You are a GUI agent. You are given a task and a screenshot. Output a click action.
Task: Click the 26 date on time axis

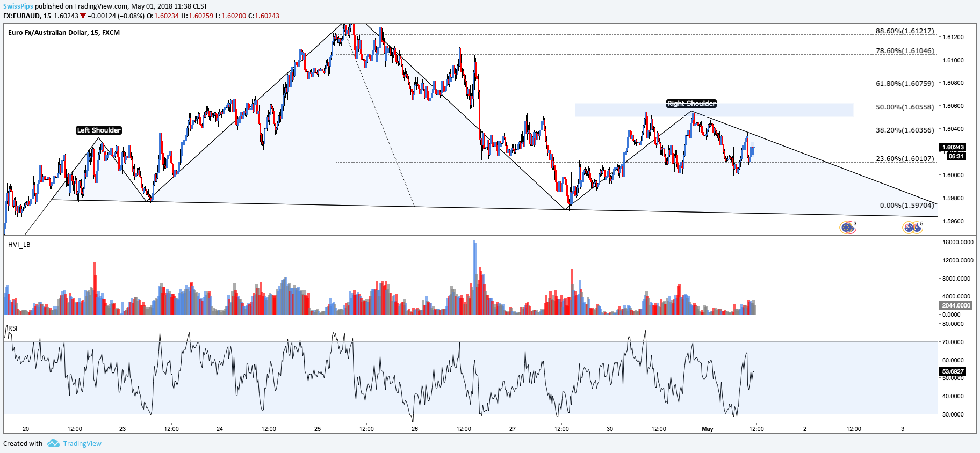415,429
